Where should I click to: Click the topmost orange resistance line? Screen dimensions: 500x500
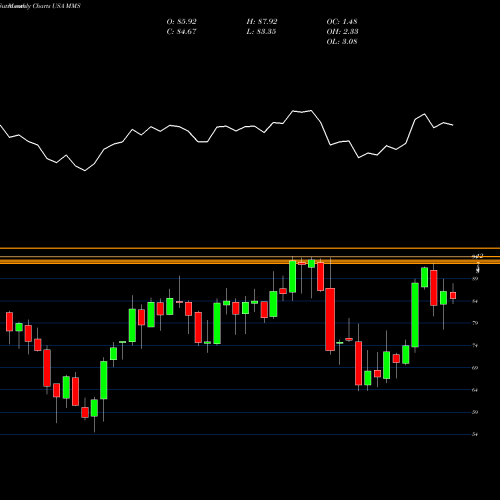(x=250, y=248)
